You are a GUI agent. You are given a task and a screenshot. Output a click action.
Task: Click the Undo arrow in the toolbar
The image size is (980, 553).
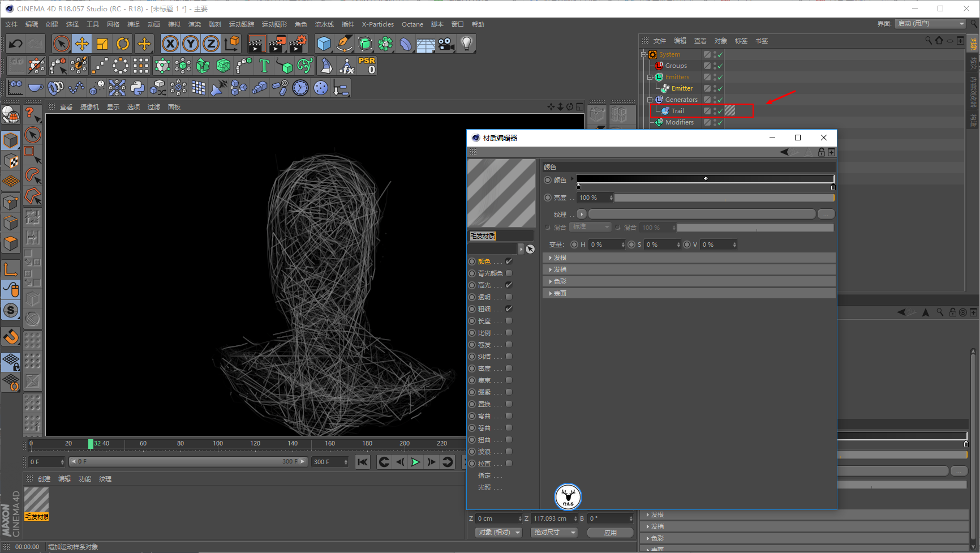(15, 44)
